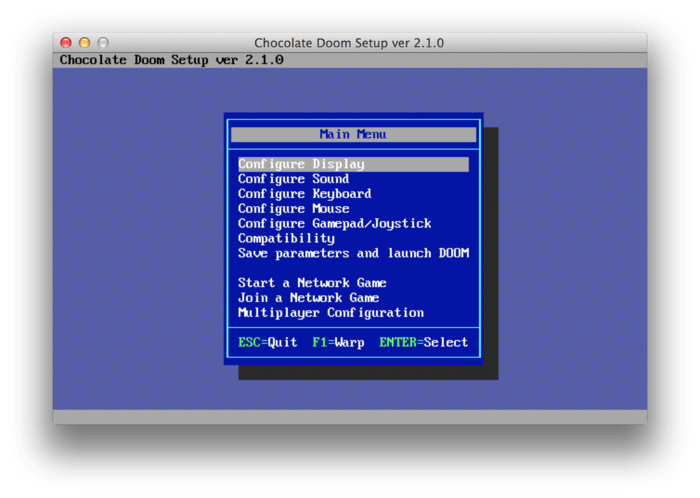700x498 pixels.
Task: Select Join a Network Game
Action: pyautogui.click(x=308, y=298)
